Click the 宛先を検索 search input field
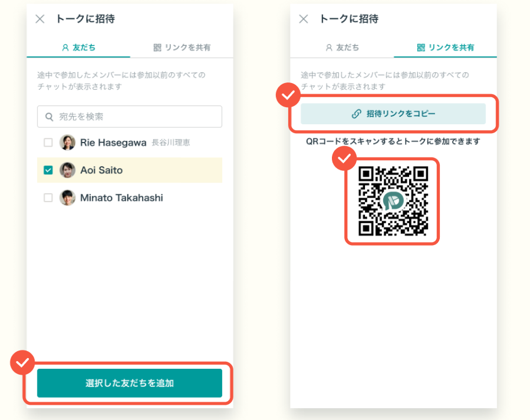This screenshot has width=530, height=420. point(129,116)
